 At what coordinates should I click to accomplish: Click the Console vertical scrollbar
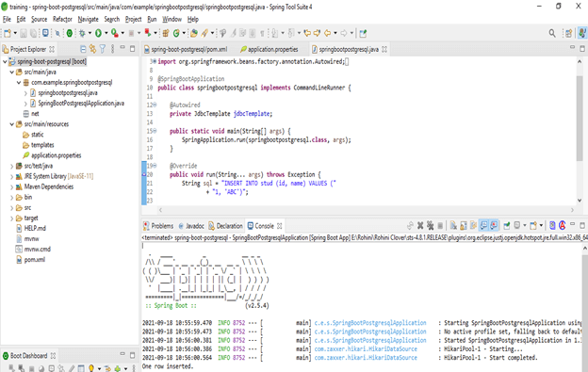point(584,307)
